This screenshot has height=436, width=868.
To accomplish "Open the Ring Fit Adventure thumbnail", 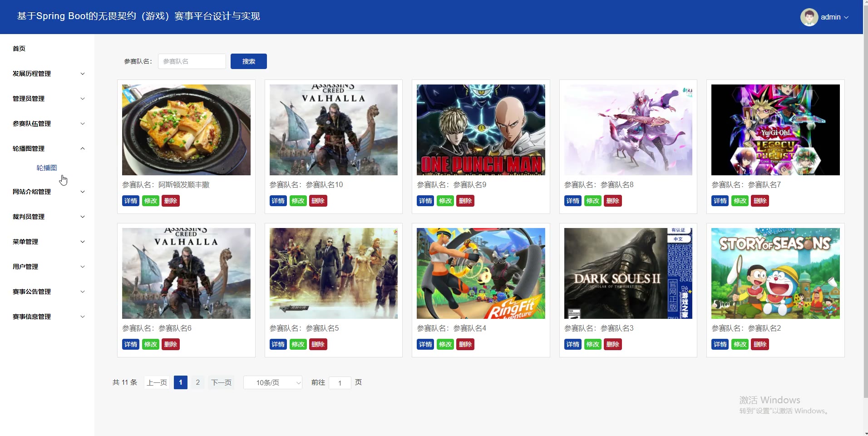I will point(481,273).
